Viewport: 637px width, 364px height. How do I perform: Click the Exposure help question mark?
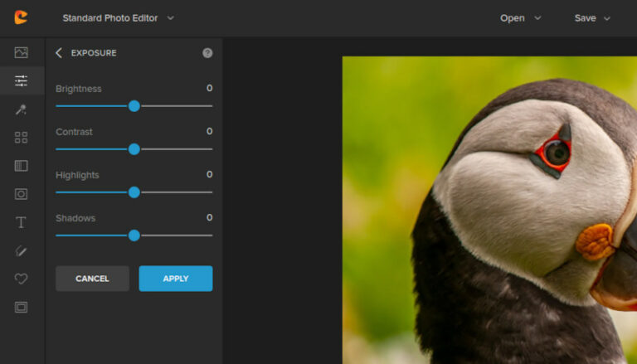(207, 53)
